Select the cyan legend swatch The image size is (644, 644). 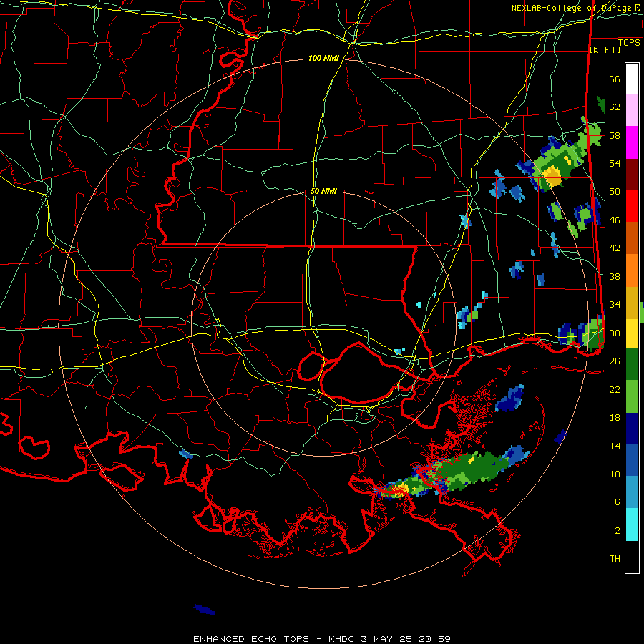pos(632,525)
